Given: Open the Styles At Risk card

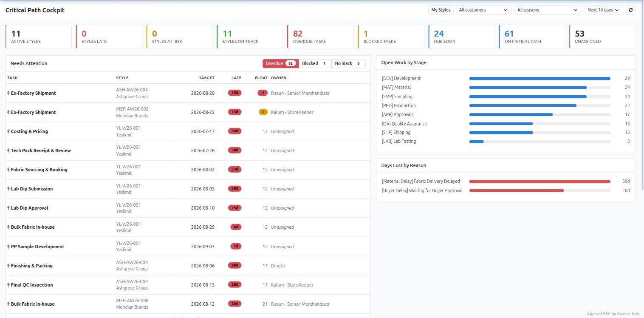Looking at the screenshot, I should click(x=180, y=37).
